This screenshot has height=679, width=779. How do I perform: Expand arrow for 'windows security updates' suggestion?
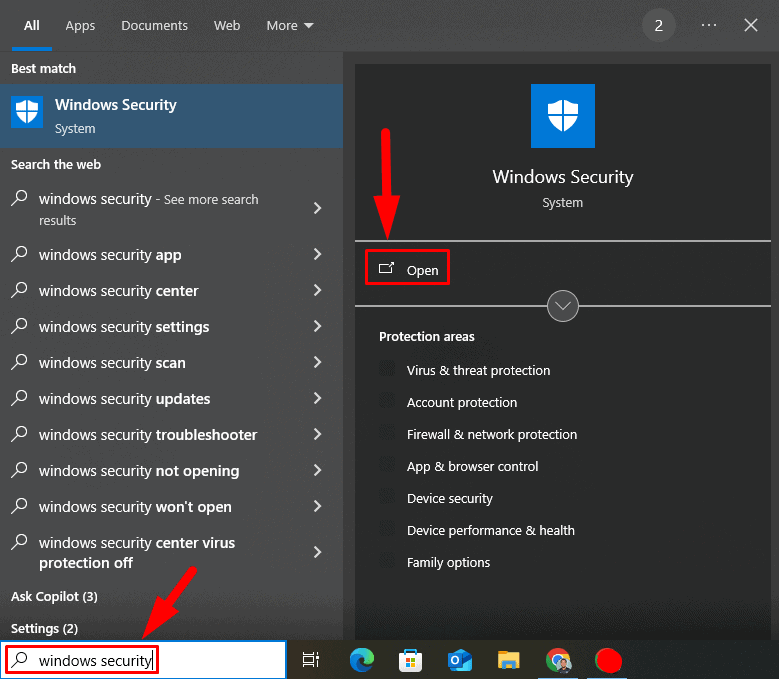(317, 398)
